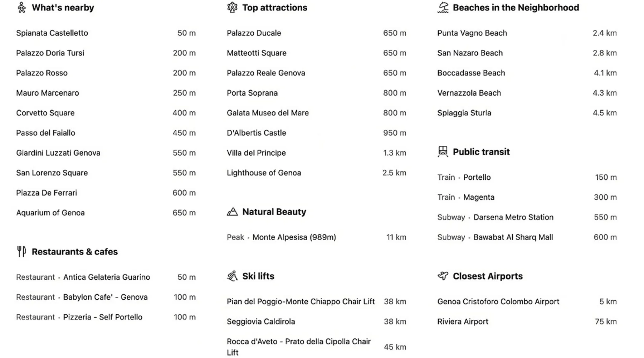Select Piazza De Ferrari nearby place
644x358 pixels.
pos(47,193)
